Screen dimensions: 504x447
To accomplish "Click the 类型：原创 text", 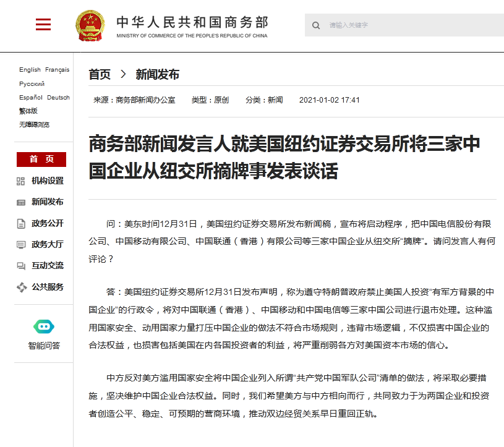I will click(x=210, y=100).
